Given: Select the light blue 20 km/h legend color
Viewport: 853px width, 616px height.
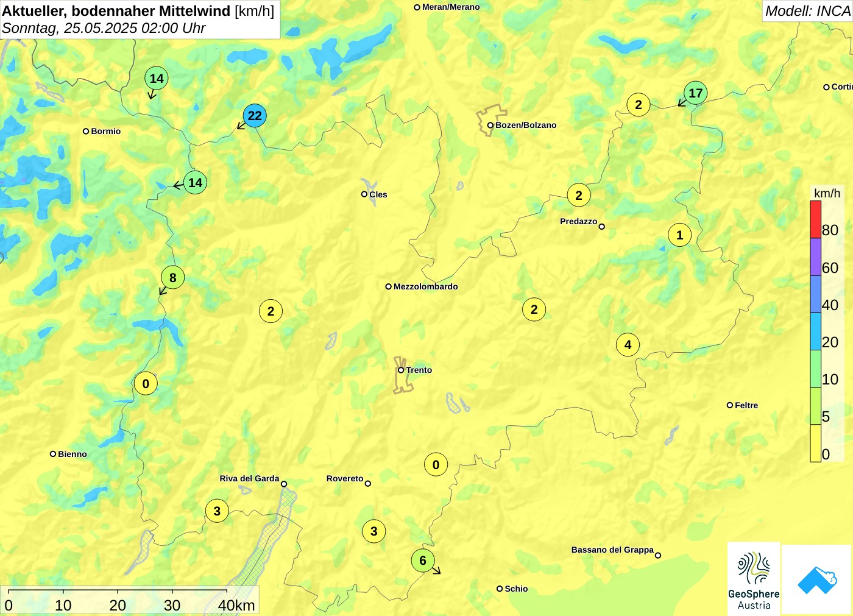Looking at the screenshot, I should [x=815, y=331].
